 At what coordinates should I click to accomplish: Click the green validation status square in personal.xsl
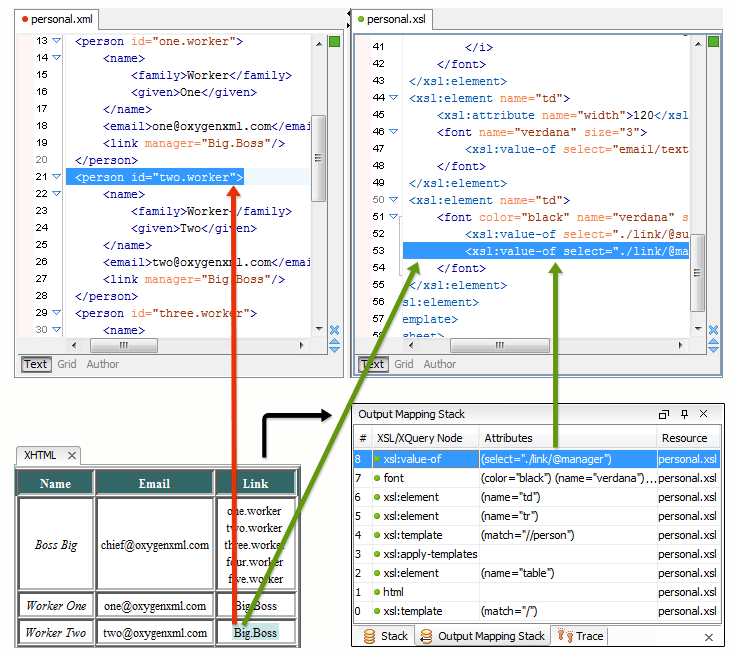point(713,42)
